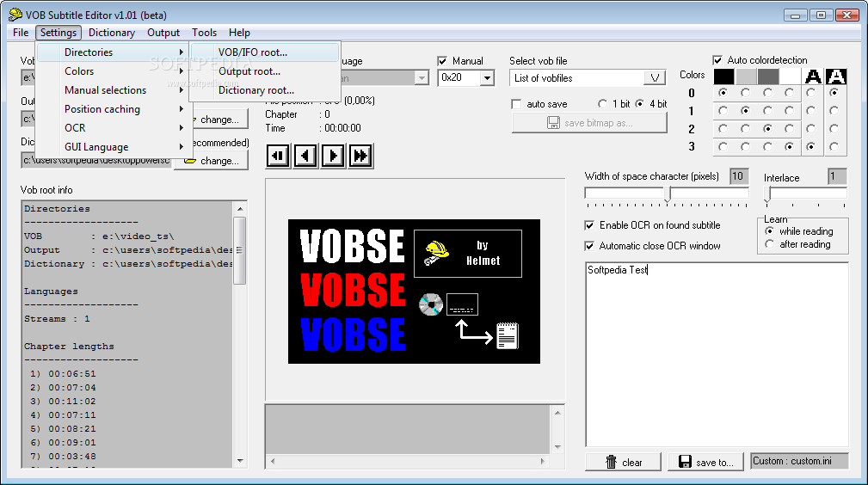Select the 1 bit radio option

point(603,103)
